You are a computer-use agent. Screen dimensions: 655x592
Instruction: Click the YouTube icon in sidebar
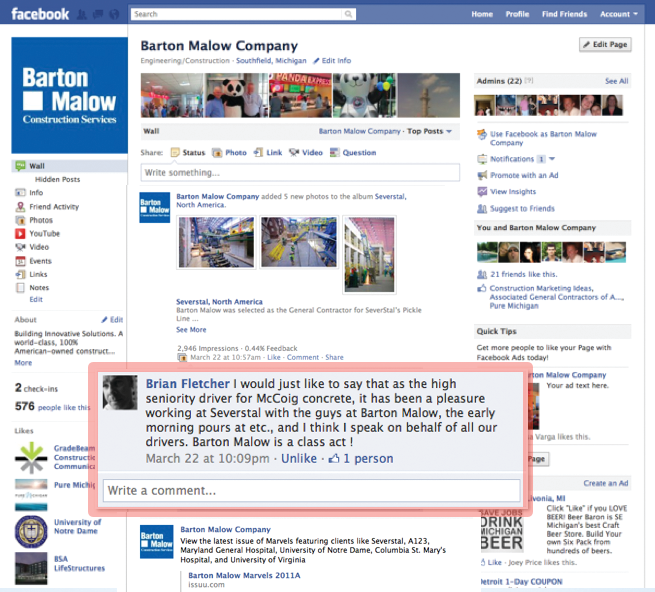[x=20, y=234]
